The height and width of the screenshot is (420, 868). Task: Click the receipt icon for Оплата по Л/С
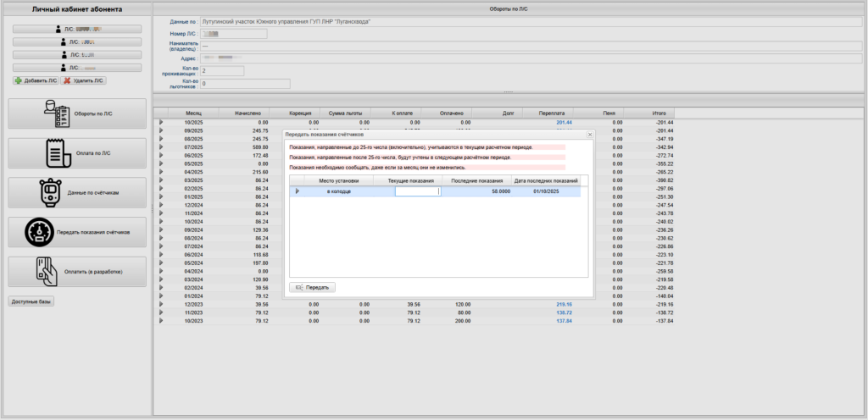[56, 153]
